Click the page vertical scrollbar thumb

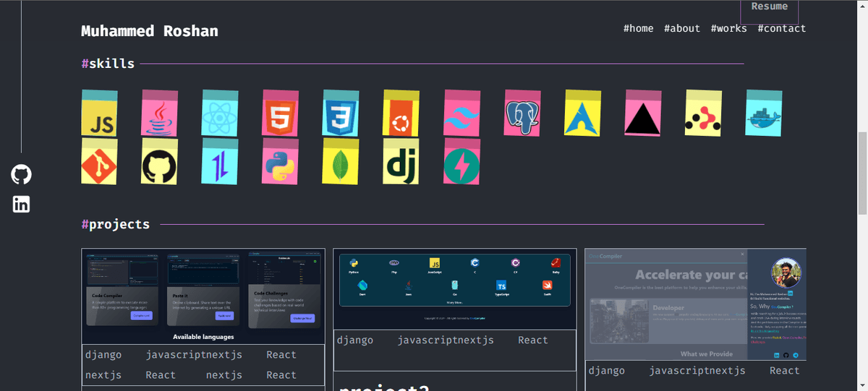(862, 173)
